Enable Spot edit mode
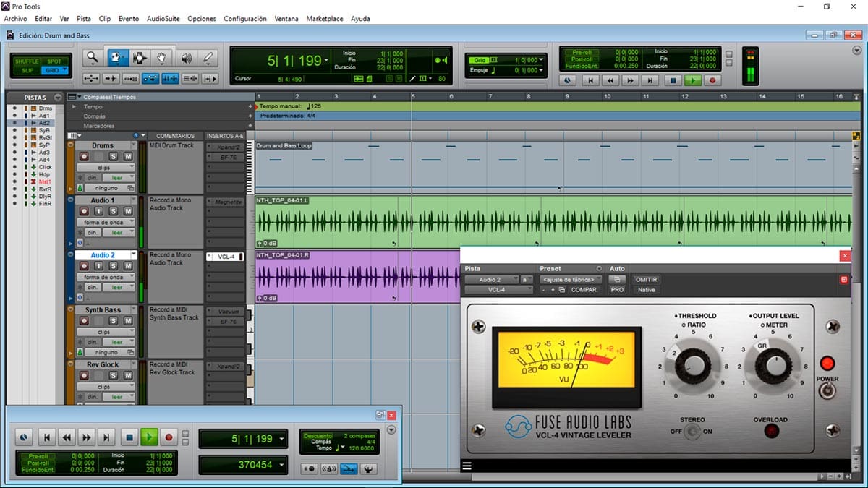The width and height of the screenshot is (868, 488). (55, 61)
